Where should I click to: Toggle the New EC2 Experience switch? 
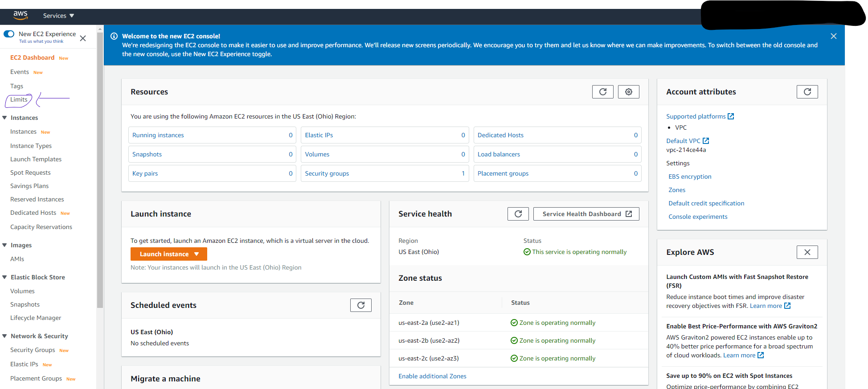[9, 34]
